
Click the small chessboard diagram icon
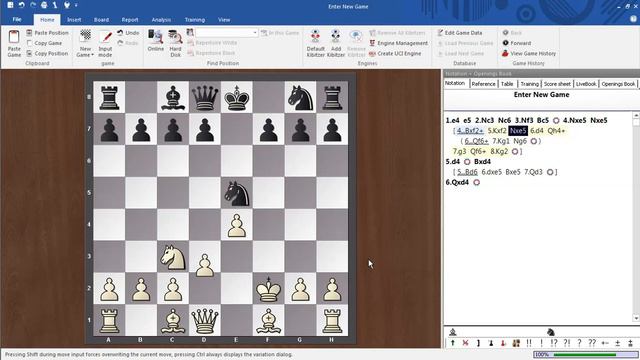[516, 343]
